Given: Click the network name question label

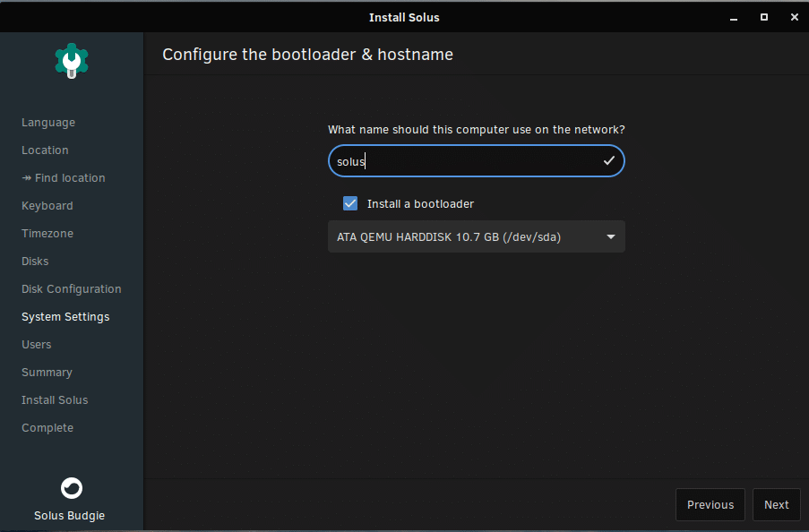Looking at the screenshot, I should tap(477, 130).
